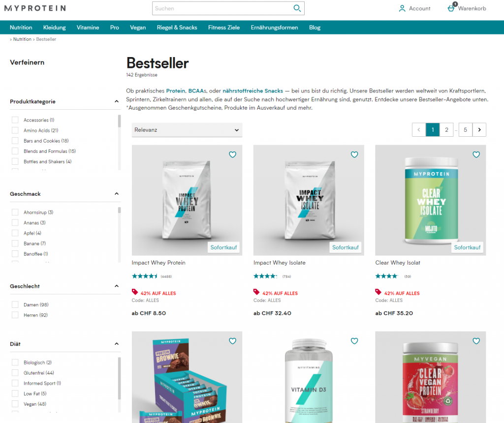Click wishlist heart on Protein Brownie product

(x=232, y=341)
